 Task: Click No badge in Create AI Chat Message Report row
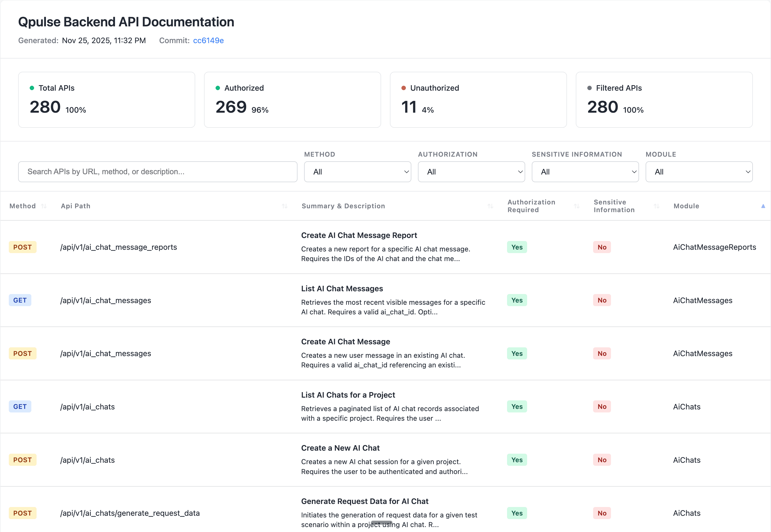[x=602, y=247]
